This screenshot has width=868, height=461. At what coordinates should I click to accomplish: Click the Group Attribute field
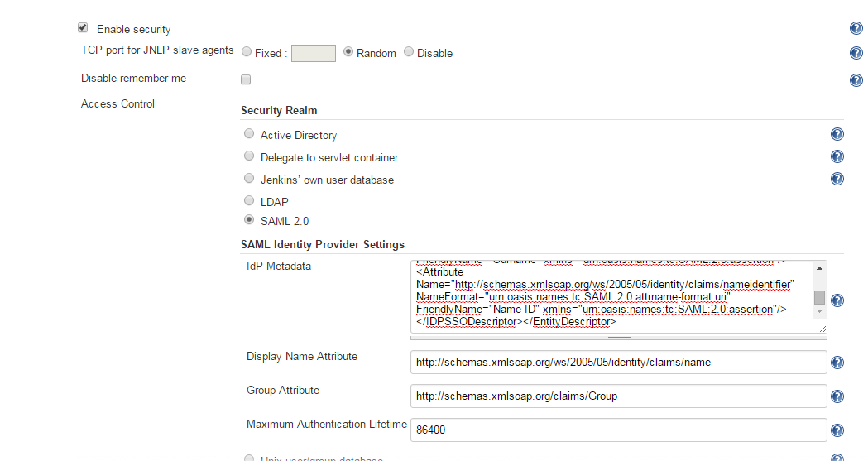tap(618, 396)
